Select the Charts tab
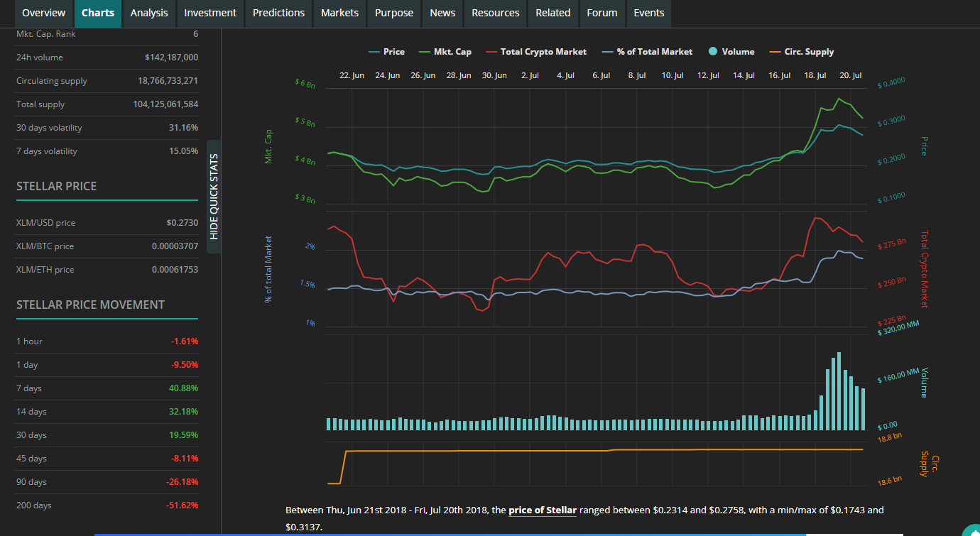 click(x=98, y=13)
